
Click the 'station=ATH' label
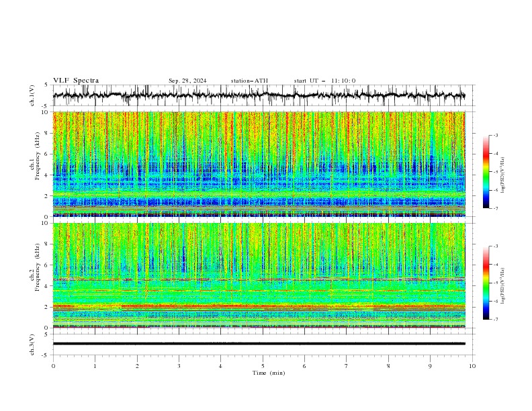[249, 81]
